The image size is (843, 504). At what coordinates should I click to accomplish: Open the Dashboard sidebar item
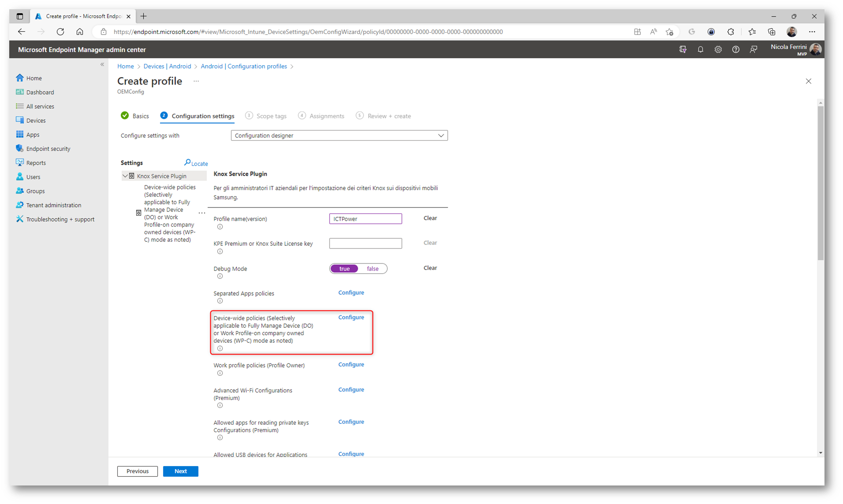(x=40, y=92)
